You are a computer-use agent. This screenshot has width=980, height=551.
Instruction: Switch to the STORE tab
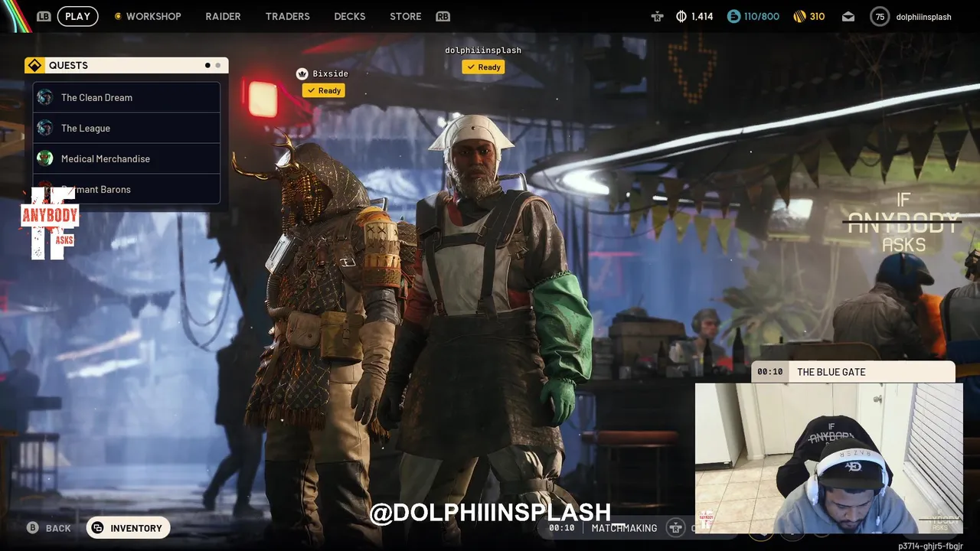pyautogui.click(x=405, y=16)
